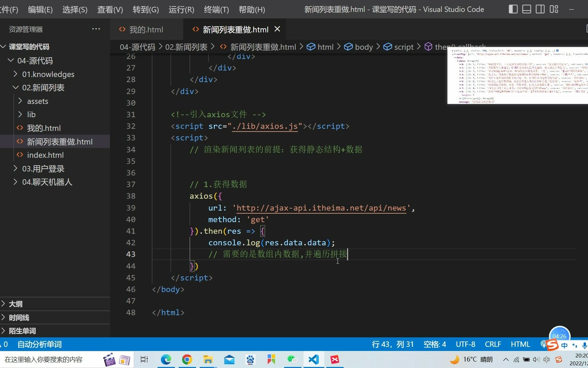Open volume tray icon
The width and height of the screenshot is (588, 368).
[536, 359]
